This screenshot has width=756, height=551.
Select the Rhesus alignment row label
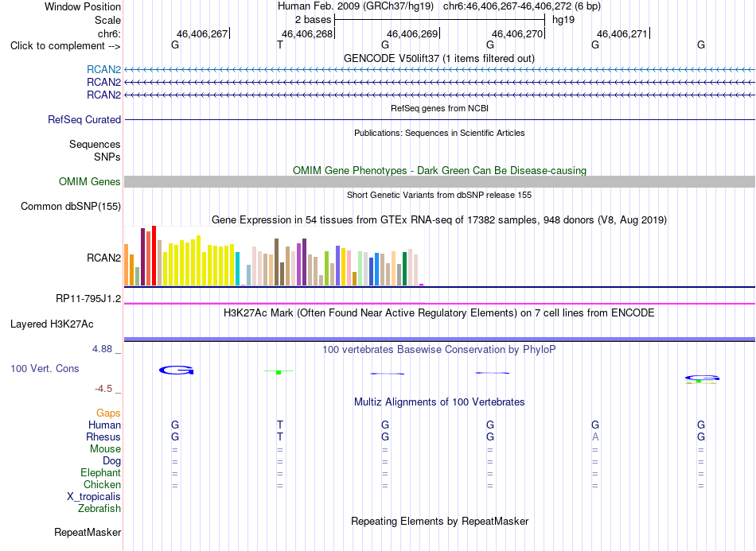click(103, 437)
